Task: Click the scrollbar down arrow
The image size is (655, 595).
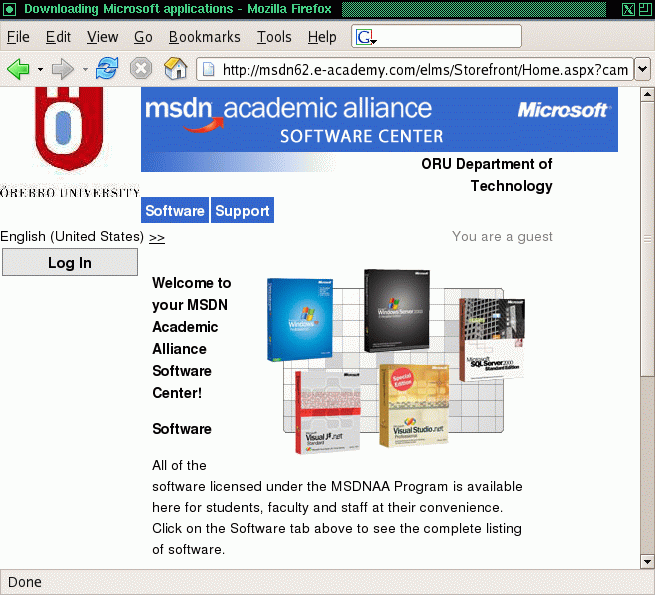Action: tap(647, 562)
